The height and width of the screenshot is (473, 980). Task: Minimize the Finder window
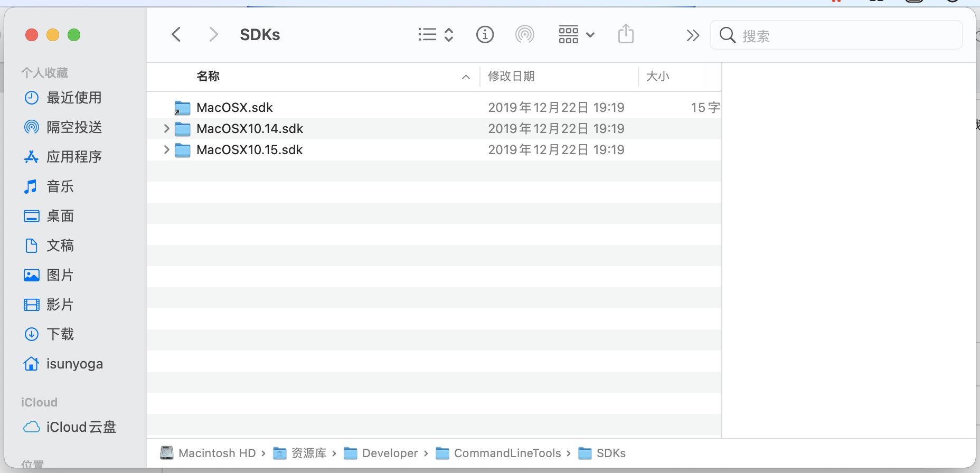click(x=53, y=35)
